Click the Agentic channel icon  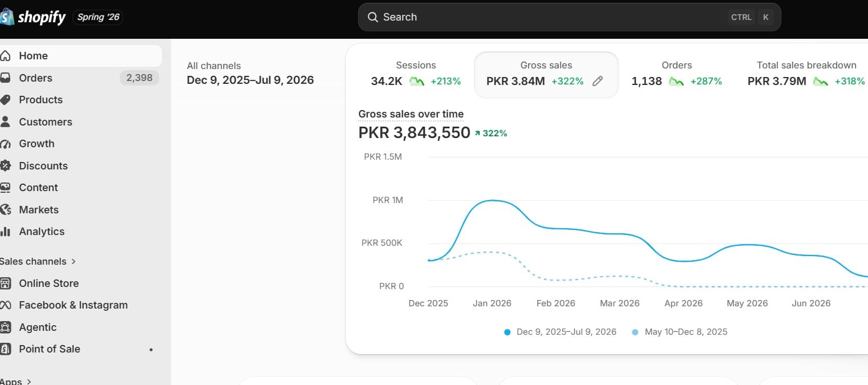[6, 327]
